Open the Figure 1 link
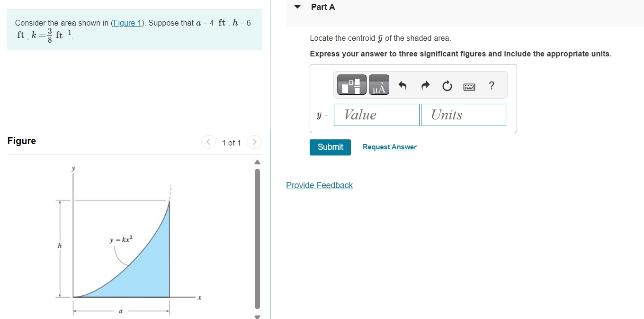The width and height of the screenshot is (644, 319). [127, 22]
